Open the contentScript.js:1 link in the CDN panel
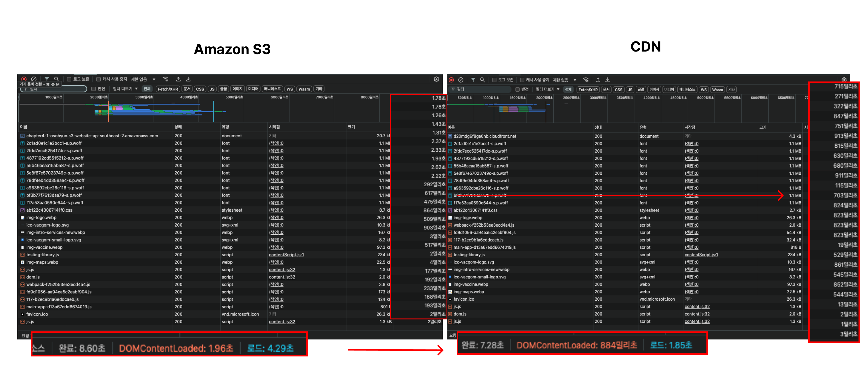Screen dimensions: 868x391 (x=701, y=255)
